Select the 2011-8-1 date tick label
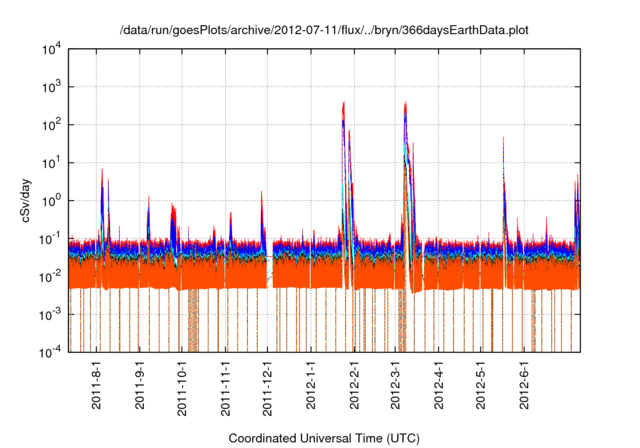640x448 pixels. 97,388
